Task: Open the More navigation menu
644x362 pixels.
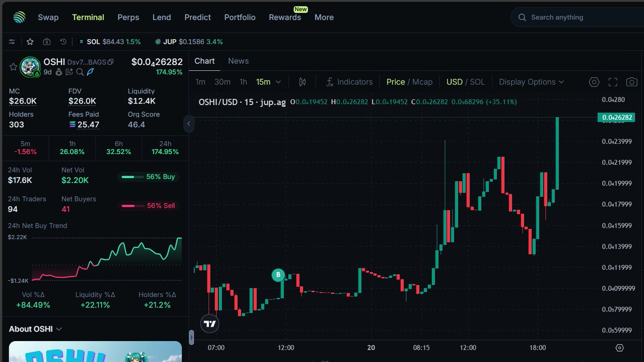Action: pos(324,17)
